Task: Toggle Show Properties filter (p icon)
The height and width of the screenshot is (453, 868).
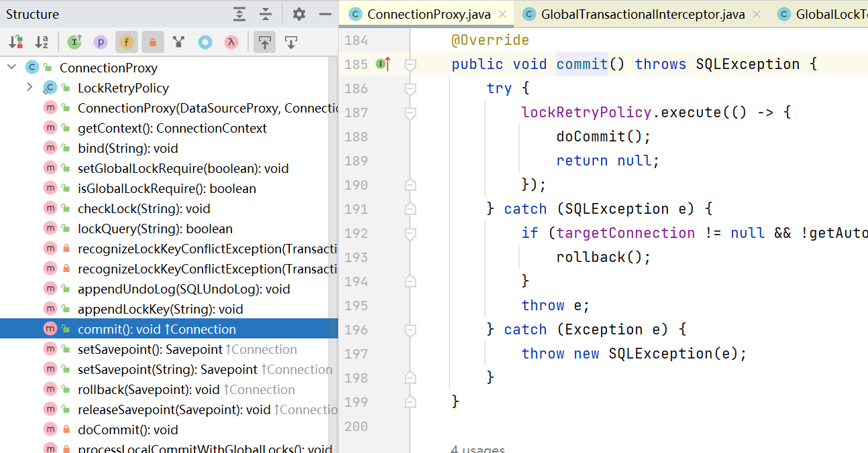Action: (x=101, y=42)
